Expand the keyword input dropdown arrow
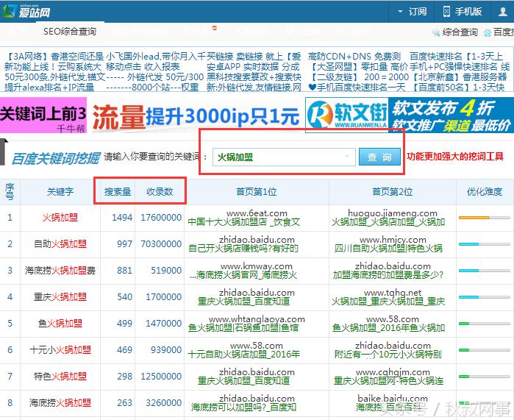The width and height of the screenshot is (514, 420). (347, 157)
